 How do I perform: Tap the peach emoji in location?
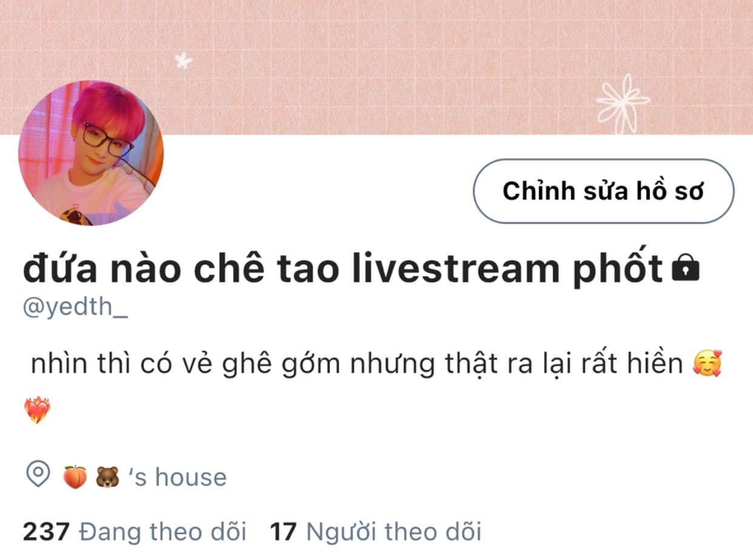click(x=75, y=477)
